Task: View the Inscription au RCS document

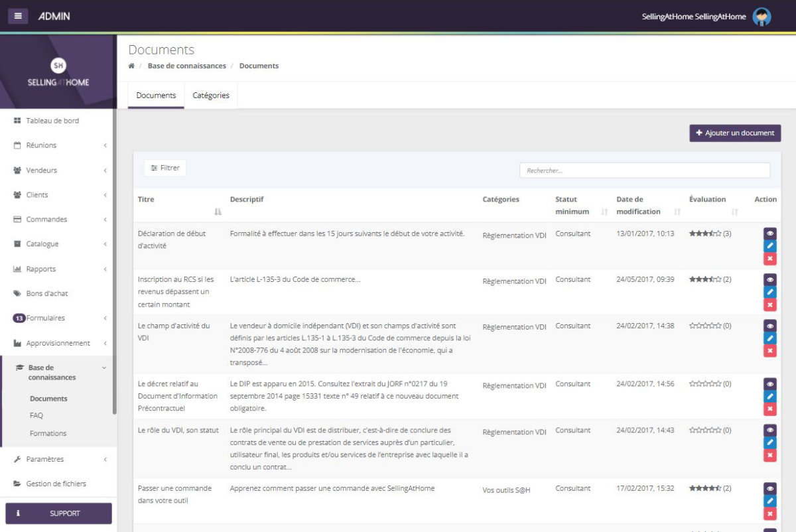Action: pos(770,279)
